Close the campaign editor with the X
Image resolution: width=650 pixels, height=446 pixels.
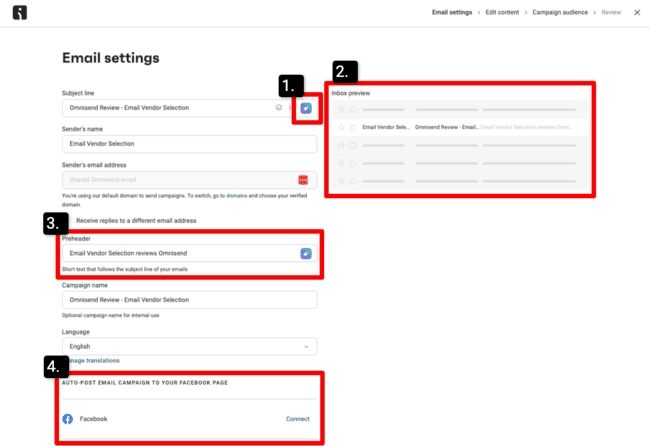637,12
